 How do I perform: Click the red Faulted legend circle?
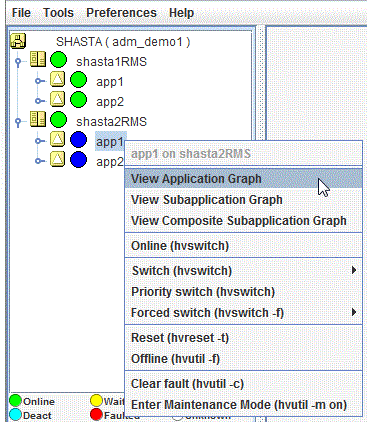click(x=96, y=415)
